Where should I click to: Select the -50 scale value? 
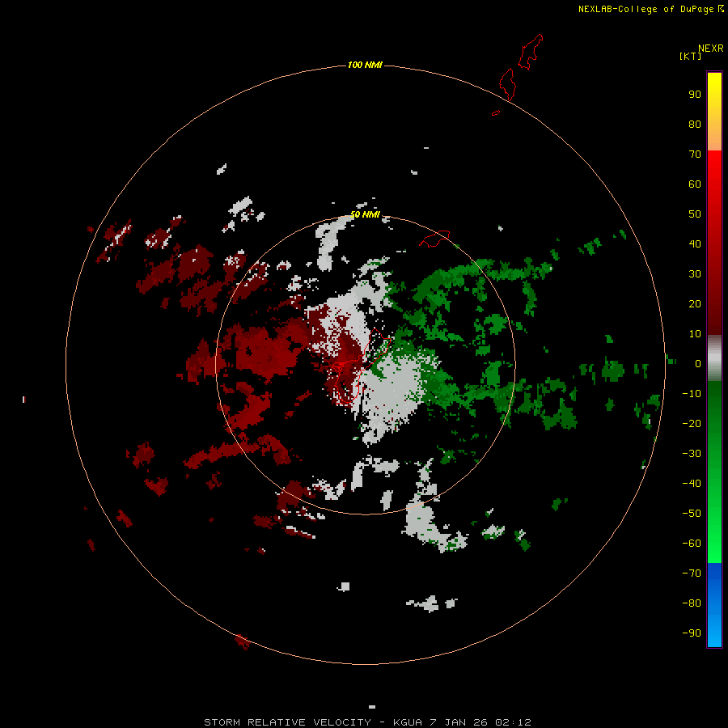[x=692, y=514]
